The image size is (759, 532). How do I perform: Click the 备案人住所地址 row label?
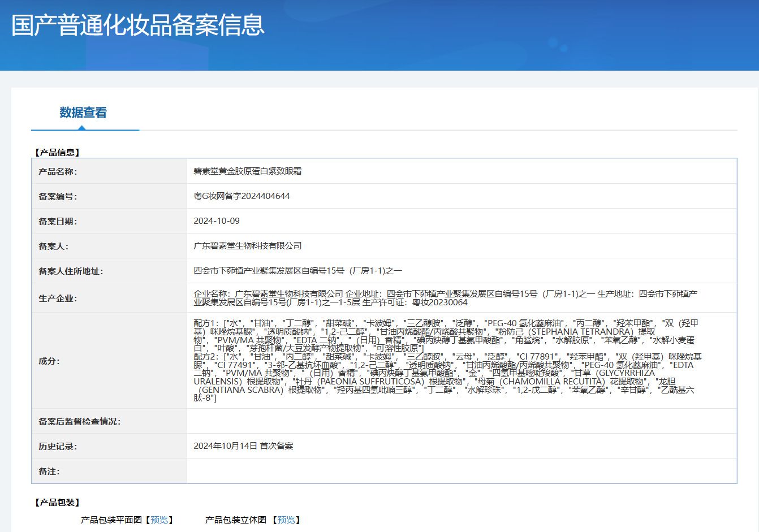pyautogui.click(x=71, y=271)
